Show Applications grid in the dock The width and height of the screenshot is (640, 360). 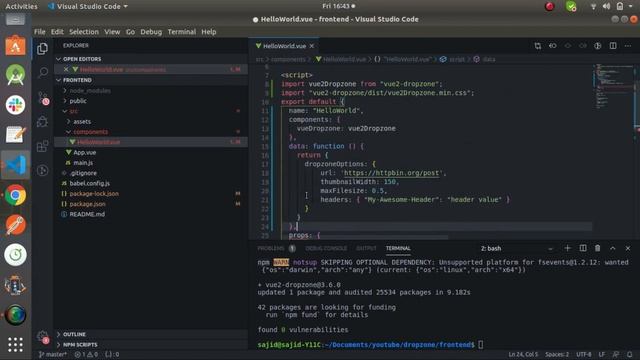(15, 345)
